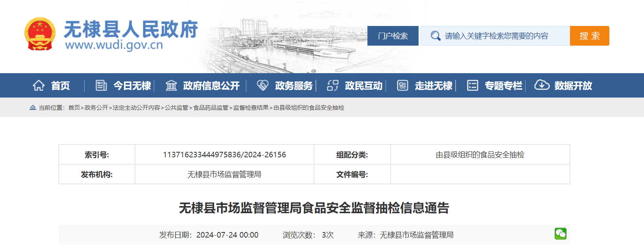Viewport: 644px width, 247px height.
Task: Click the newspaper icon beside 今日无棣
Action: [101, 85]
